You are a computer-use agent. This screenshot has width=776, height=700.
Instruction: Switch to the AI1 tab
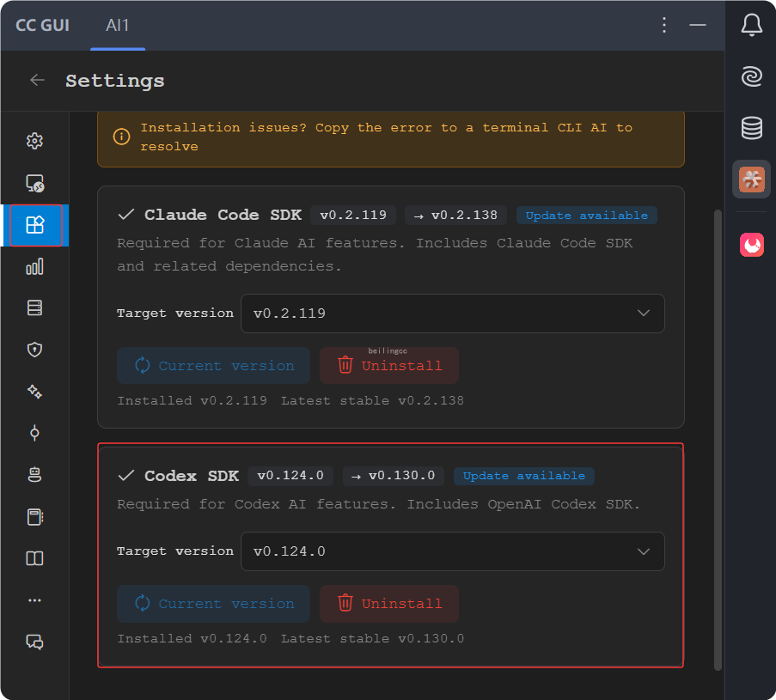117,25
